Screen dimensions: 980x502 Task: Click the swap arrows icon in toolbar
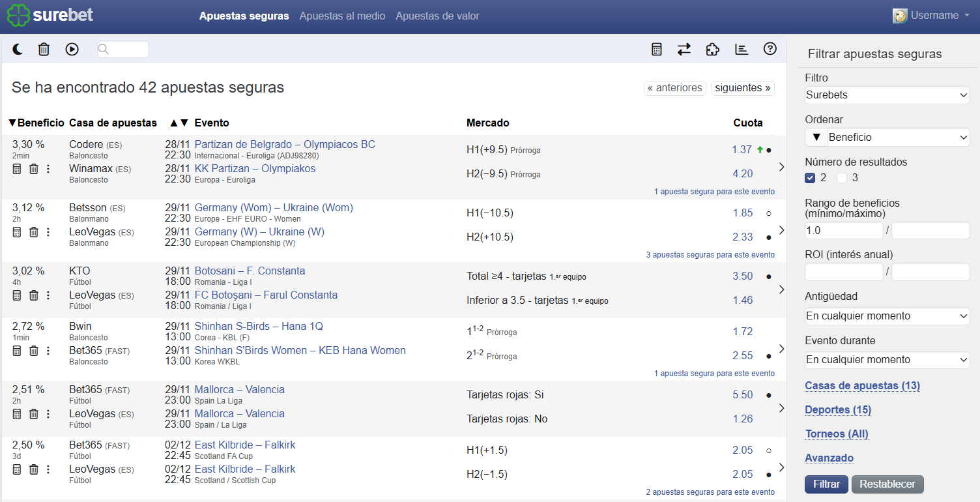point(684,49)
